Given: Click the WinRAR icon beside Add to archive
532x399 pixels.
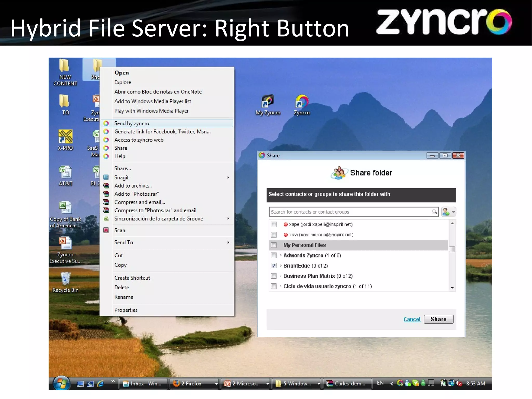Looking at the screenshot, I should point(106,186).
